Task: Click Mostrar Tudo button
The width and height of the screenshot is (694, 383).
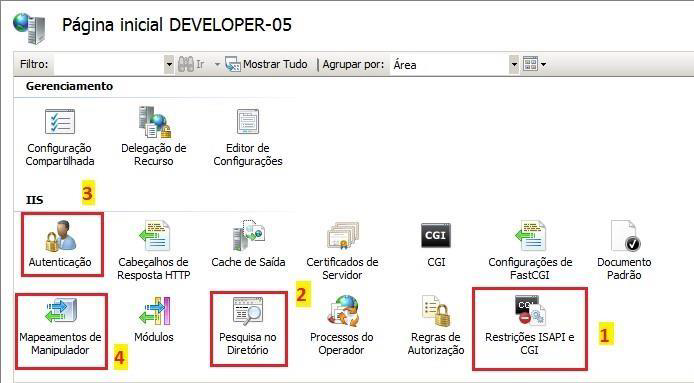Action: (x=266, y=65)
